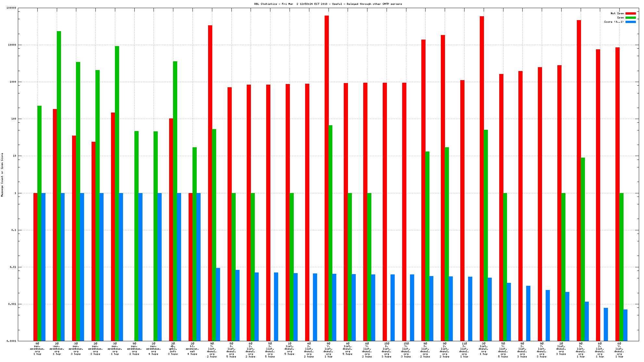Click the 0.01 y-axis tick label
Image resolution: width=644 pixels, height=362 pixels.
pyautogui.click(x=14, y=267)
